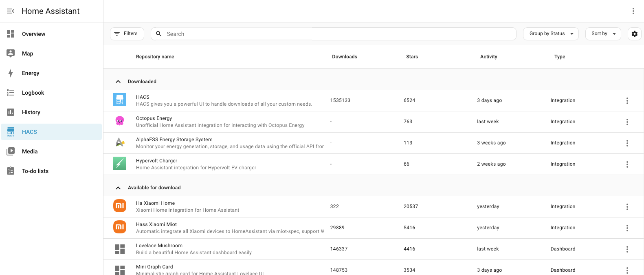
Task: Click the 1535133 downloads value
Action: (x=340, y=100)
